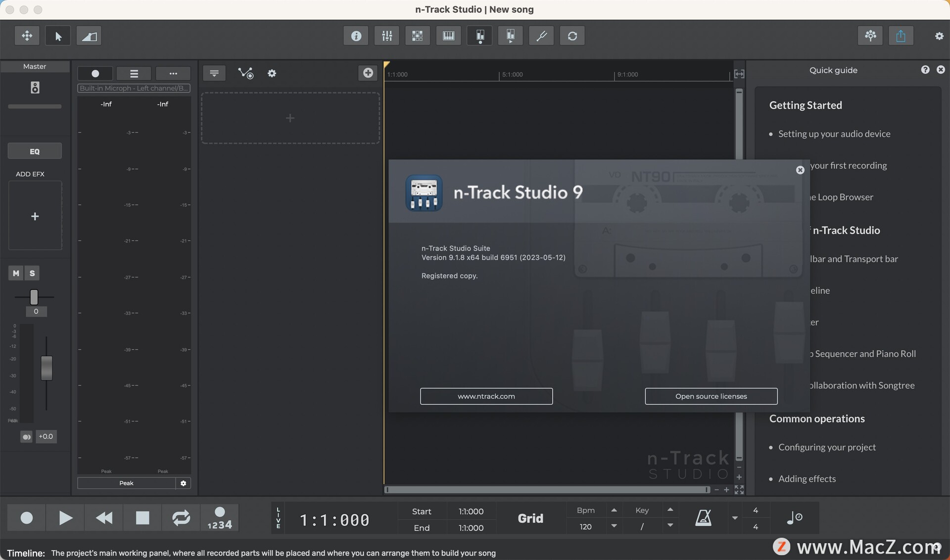950x560 pixels.
Task: Click the timeline zoom-in plus icon
Action: click(x=726, y=490)
